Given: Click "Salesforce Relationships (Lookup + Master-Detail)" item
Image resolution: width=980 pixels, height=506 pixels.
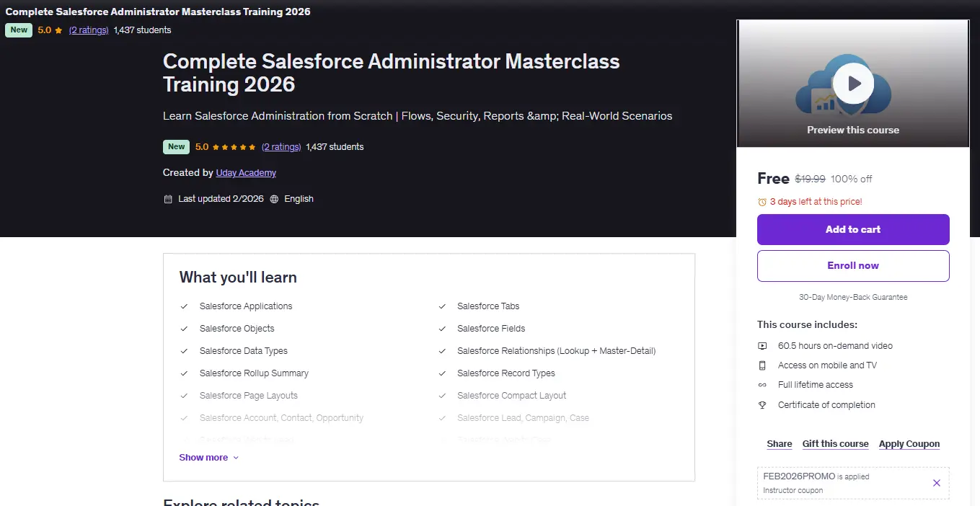Looking at the screenshot, I should coord(557,351).
